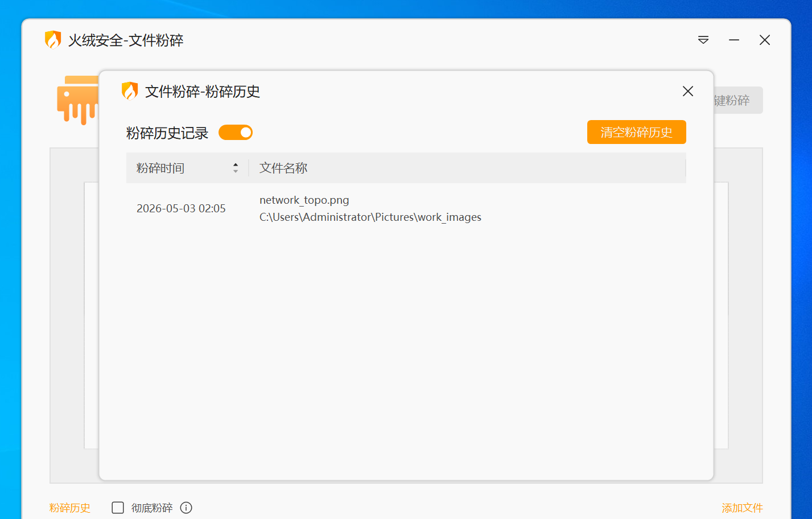
Task: Close the 粉碎历史 dialog
Action: pyautogui.click(x=688, y=91)
